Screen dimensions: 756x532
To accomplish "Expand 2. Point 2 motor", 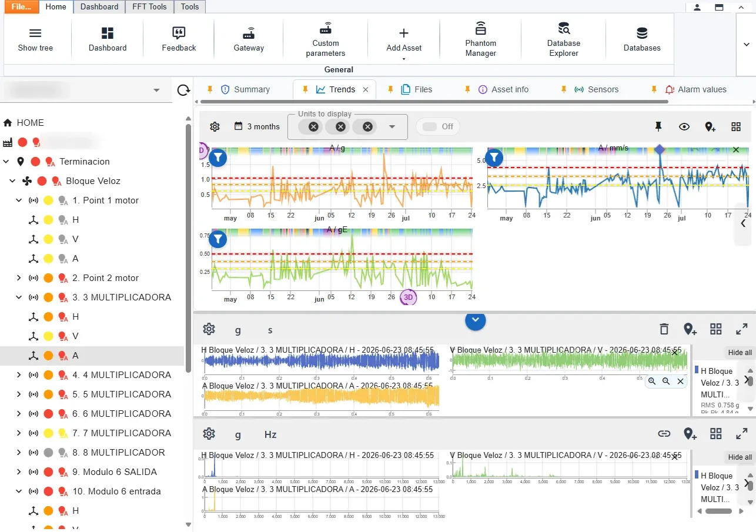I will (x=19, y=277).
